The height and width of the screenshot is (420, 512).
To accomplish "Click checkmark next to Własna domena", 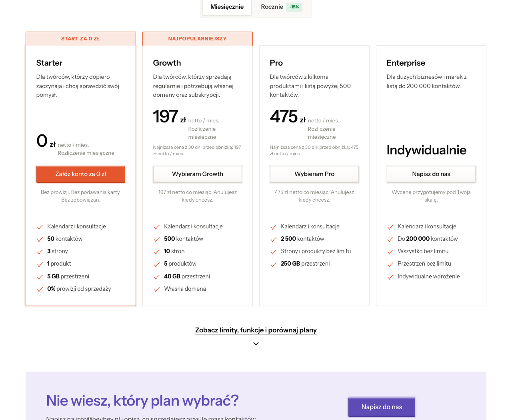I will click(x=157, y=289).
